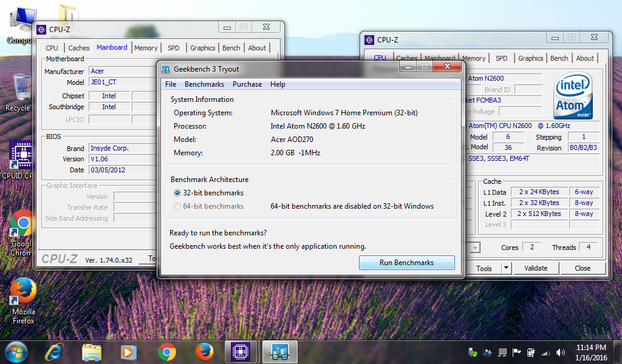Click the Safely Remove Hardware tray icon
The image size is (622, 364).
(473, 352)
